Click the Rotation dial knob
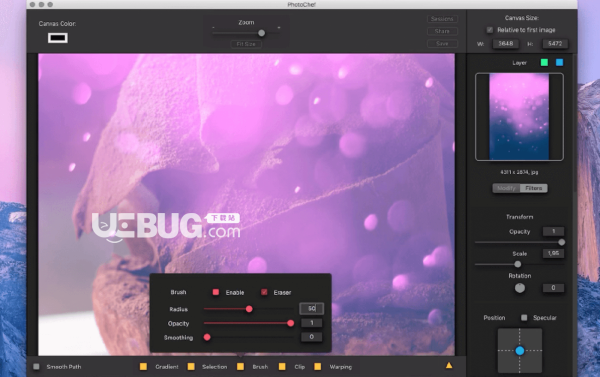600x377 pixels. [x=519, y=288]
